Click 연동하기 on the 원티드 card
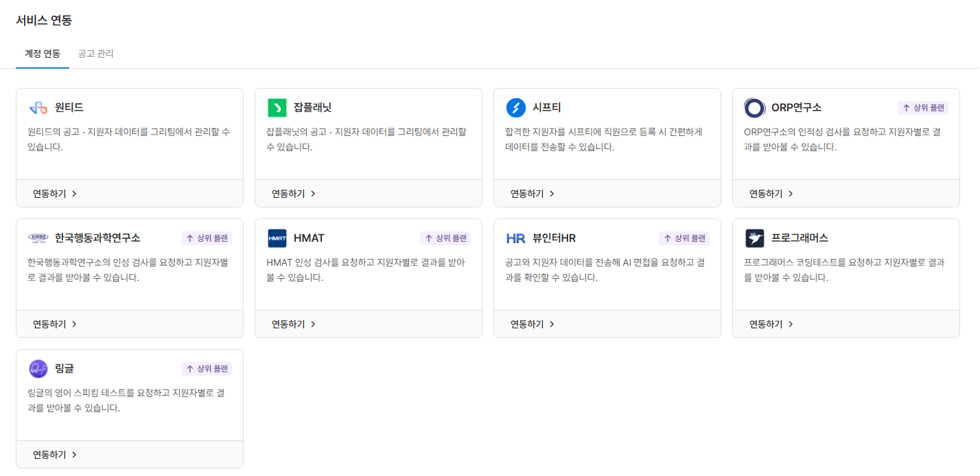 coord(55,194)
